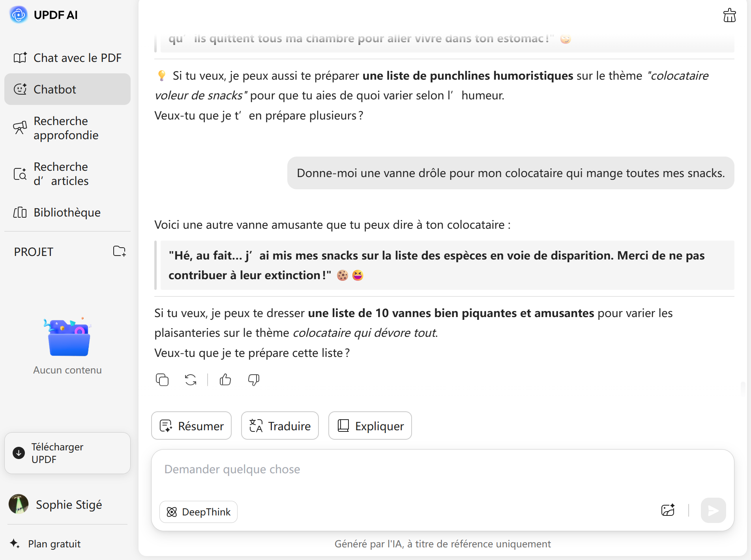
Task: Select the Chatbot sidebar item
Action: (67, 90)
